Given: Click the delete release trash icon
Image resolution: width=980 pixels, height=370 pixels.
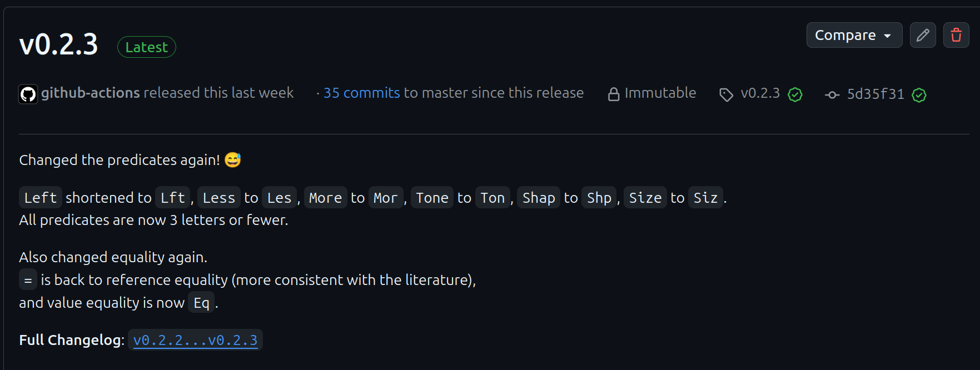Looking at the screenshot, I should tap(956, 35).
